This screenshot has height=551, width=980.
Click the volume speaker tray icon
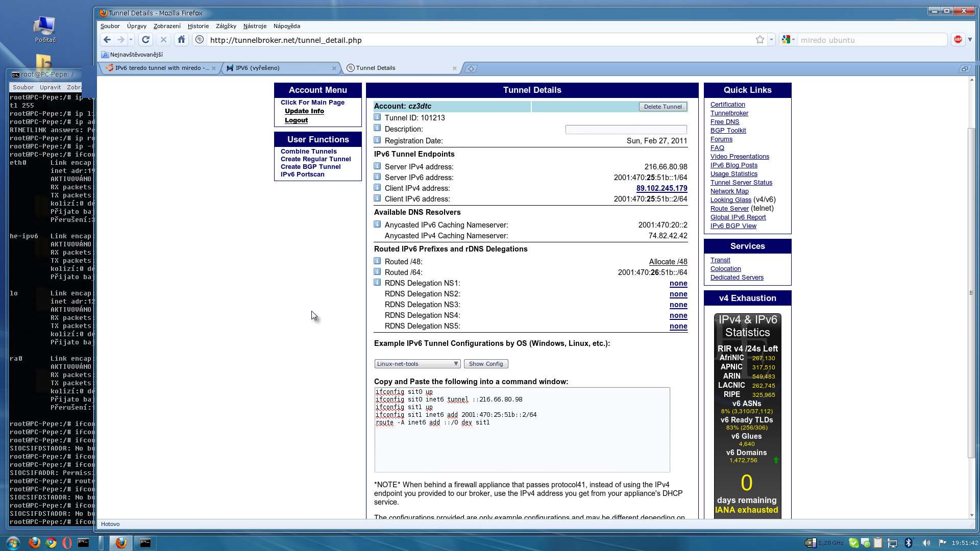pos(926,543)
